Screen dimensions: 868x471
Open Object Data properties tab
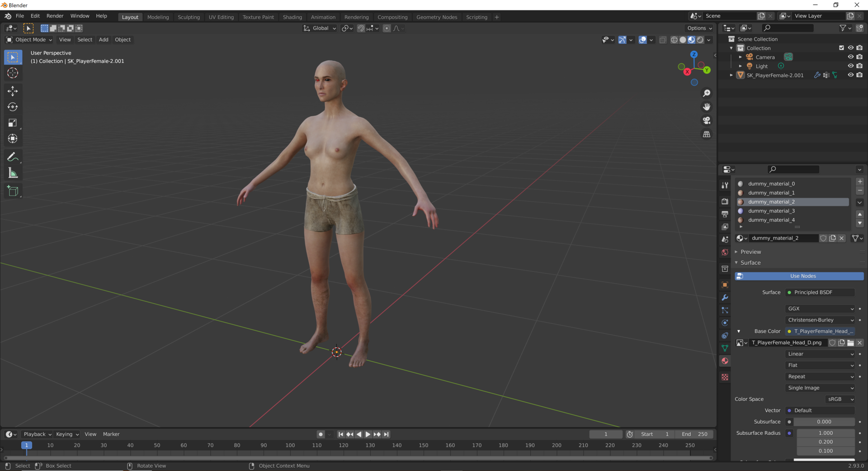(725, 348)
